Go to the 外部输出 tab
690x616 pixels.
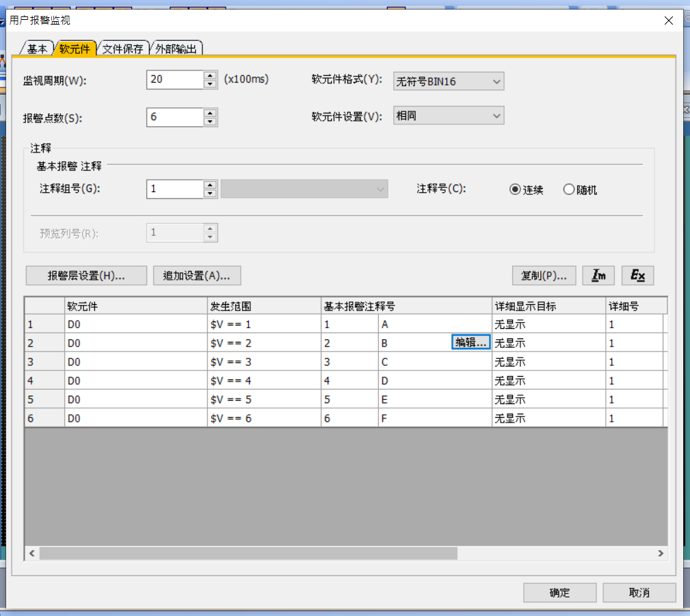click(176, 49)
